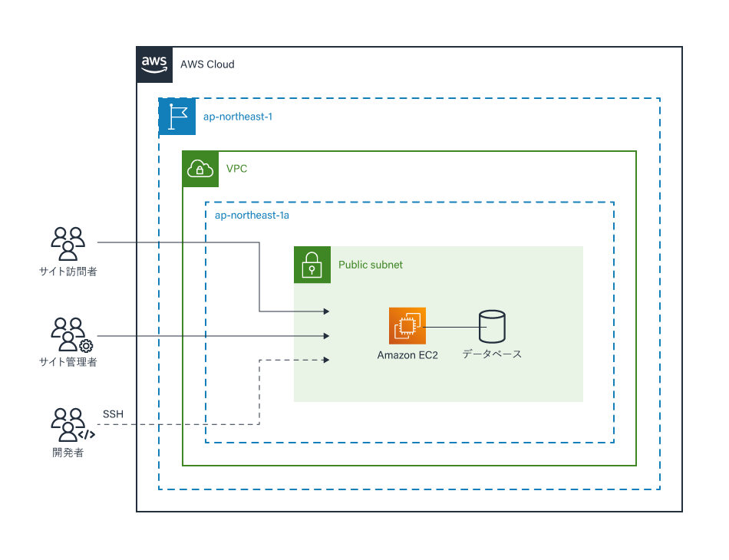Select the ap-northeast-1 region flag icon
729x560 pixels.
coord(177,116)
